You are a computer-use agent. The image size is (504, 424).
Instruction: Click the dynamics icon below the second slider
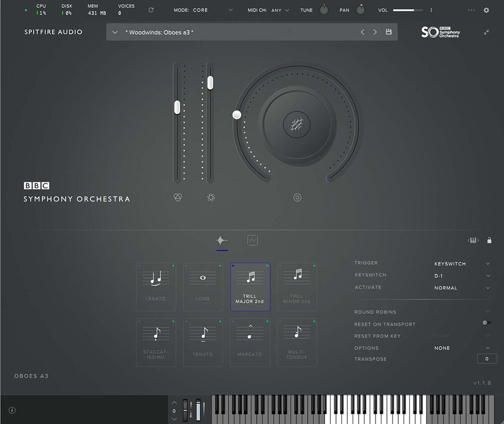pos(211,197)
